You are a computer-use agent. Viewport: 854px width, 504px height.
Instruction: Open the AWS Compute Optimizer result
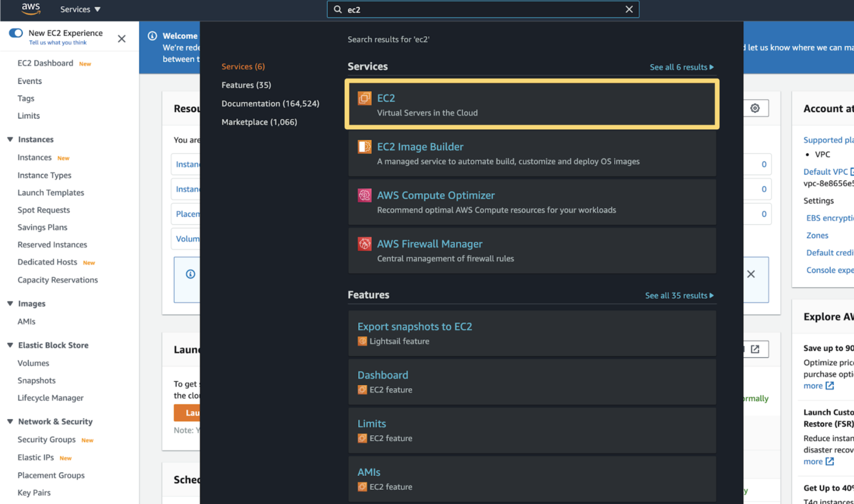click(x=532, y=202)
